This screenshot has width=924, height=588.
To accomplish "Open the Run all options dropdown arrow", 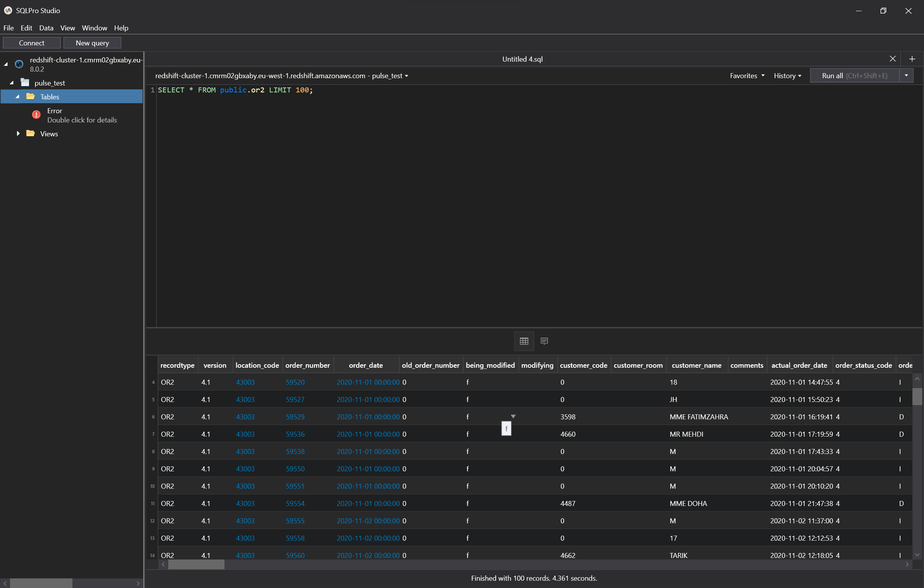I will pyautogui.click(x=906, y=75).
